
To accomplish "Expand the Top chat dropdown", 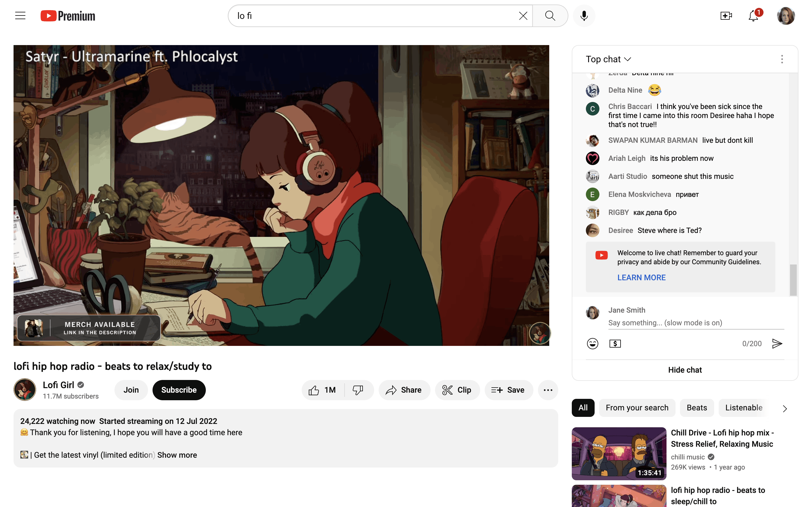I will tap(608, 59).
